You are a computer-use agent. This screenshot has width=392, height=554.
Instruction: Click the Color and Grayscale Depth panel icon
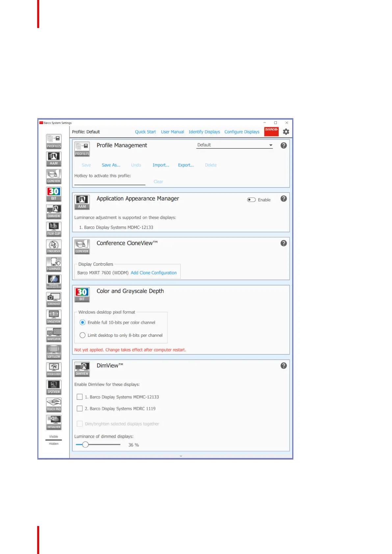point(82,295)
